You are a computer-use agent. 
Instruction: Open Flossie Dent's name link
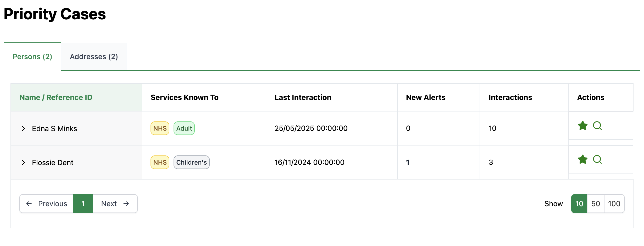click(53, 163)
